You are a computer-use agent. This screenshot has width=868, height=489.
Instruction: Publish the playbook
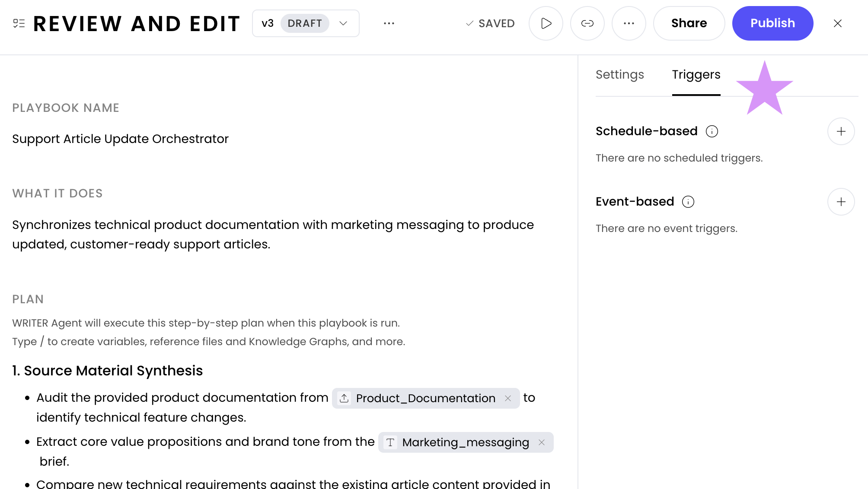tap(772, 23)
